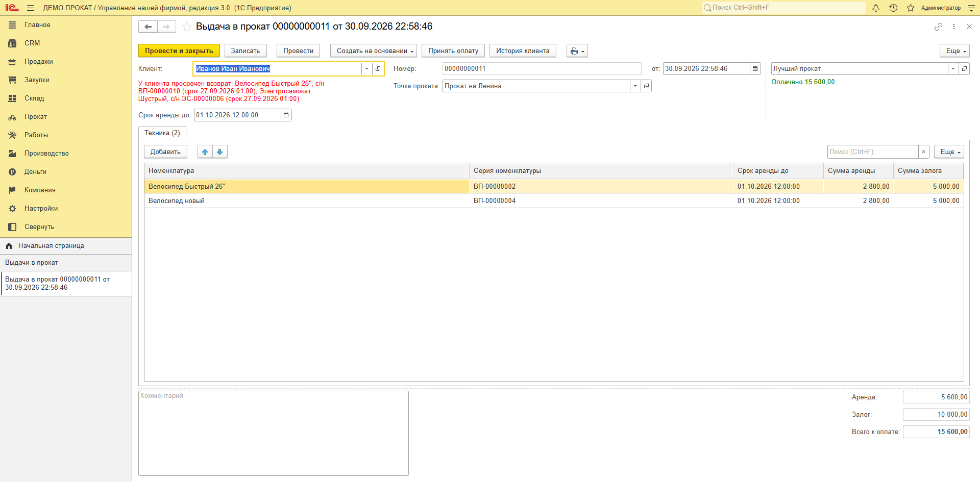Move row down with blue arrow

click(220, 152)
